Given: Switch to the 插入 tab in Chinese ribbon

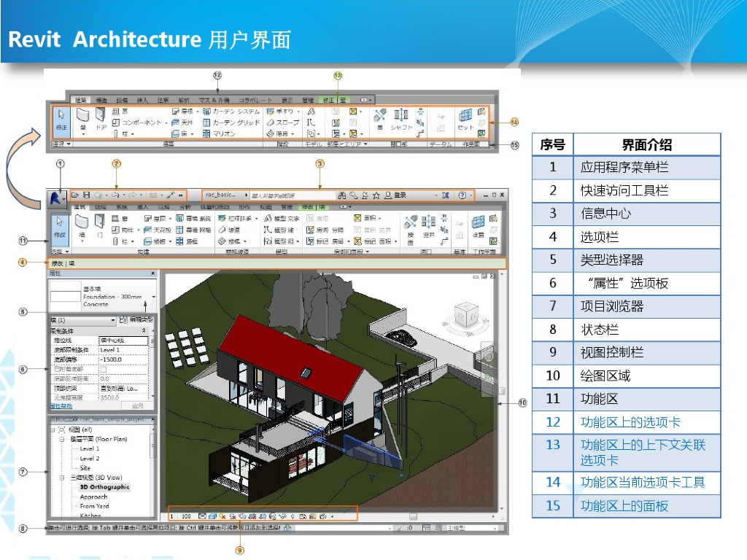Looking at the screenshot, I should pyautogui.click(x=143, y=207).
